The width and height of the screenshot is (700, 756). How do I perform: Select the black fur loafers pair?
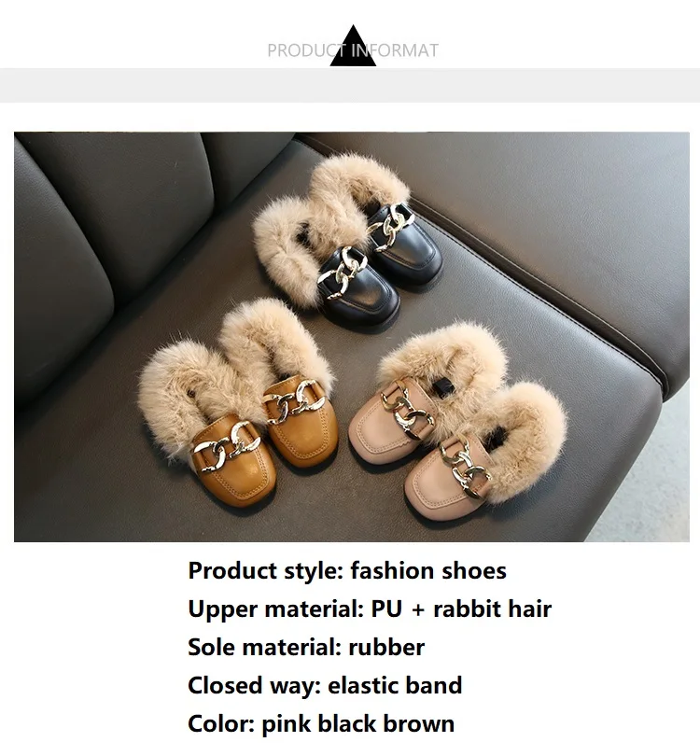(348, 238)
